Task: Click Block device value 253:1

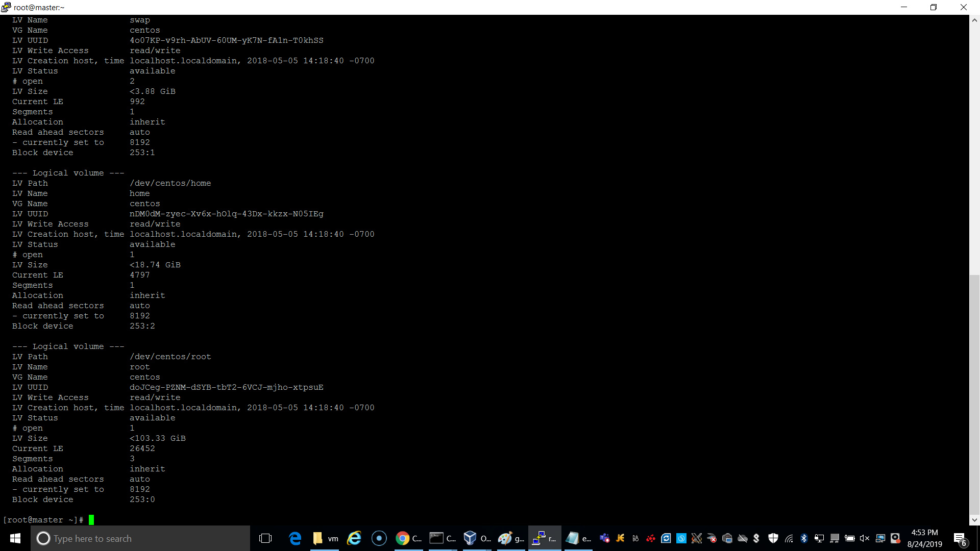Action: tap(142, 153)
